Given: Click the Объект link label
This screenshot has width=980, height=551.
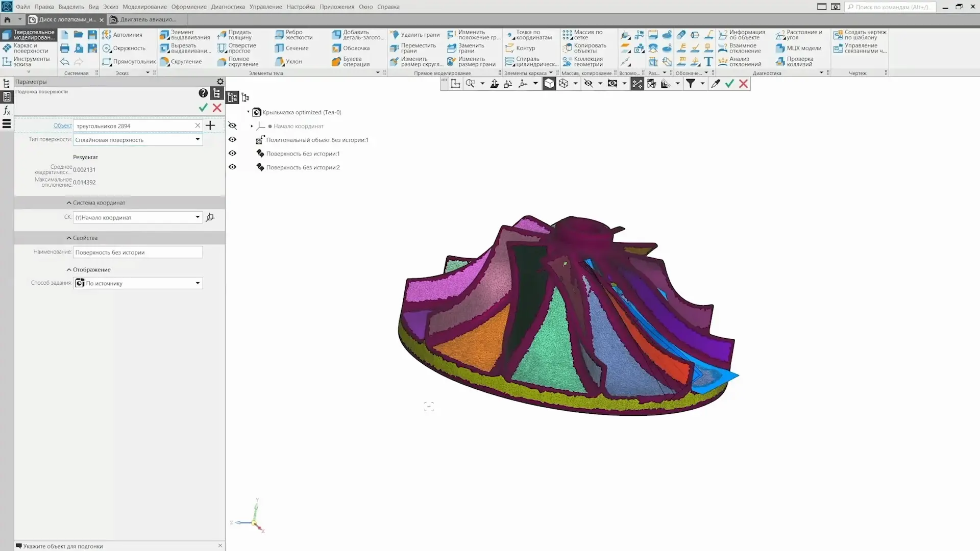Looking at the screenshot, I should (x=62, y=126).
